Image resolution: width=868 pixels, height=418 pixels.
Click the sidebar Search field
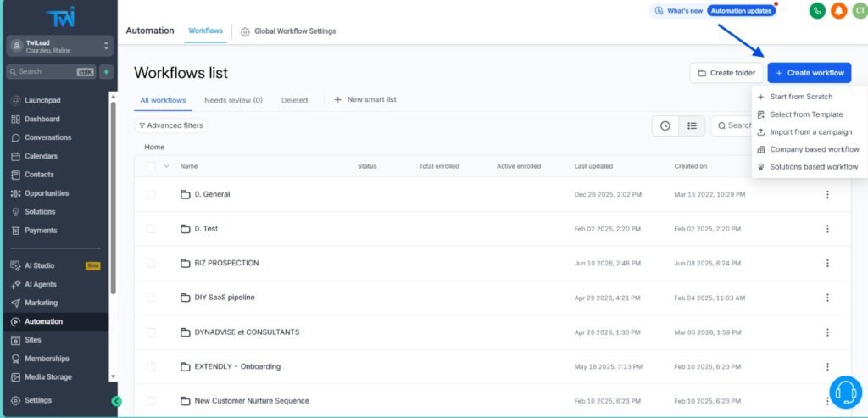click(52, 71)
